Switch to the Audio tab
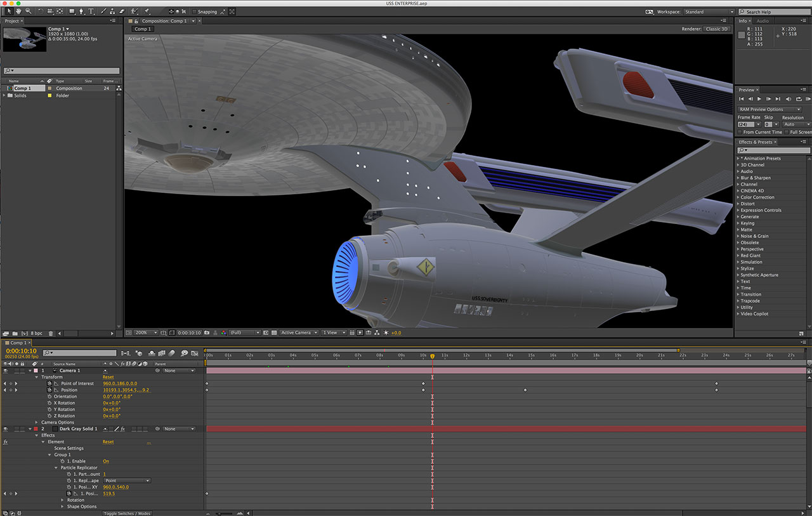 (763, 21)
